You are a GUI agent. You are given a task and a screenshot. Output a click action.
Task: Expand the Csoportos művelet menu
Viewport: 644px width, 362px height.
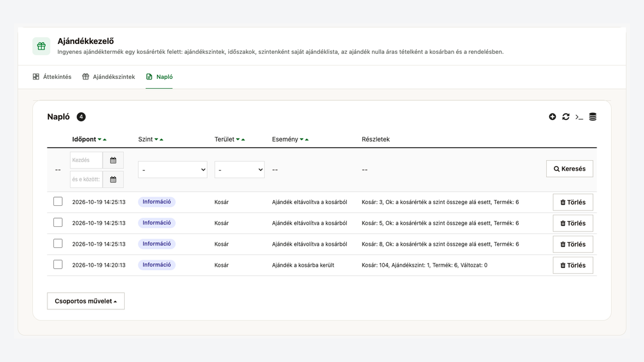(86, 301)
